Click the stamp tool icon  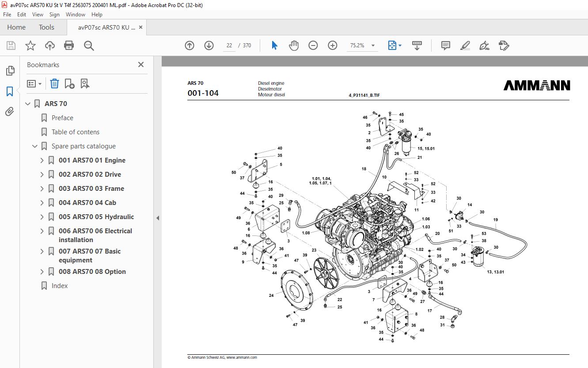[x=504, y=46]
